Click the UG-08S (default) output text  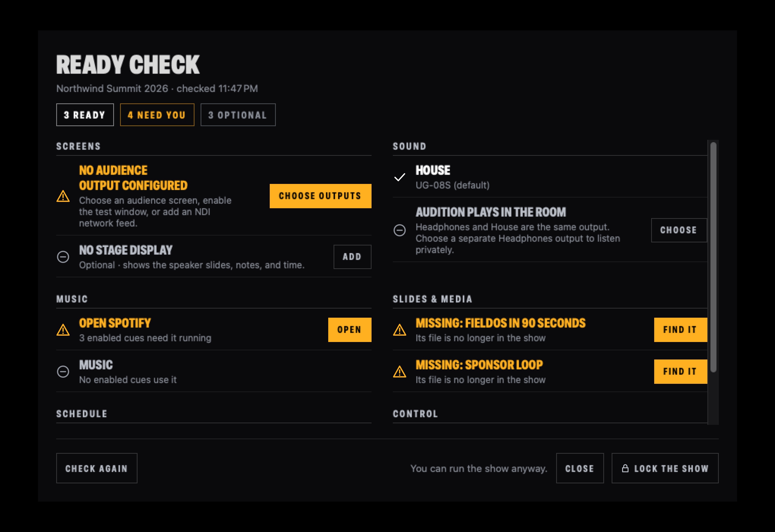[x=453, y=185]
